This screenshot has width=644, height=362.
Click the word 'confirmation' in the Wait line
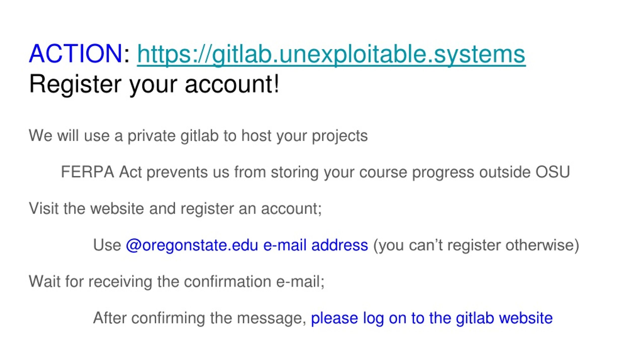pyautogui.click(x=227, y=282)
